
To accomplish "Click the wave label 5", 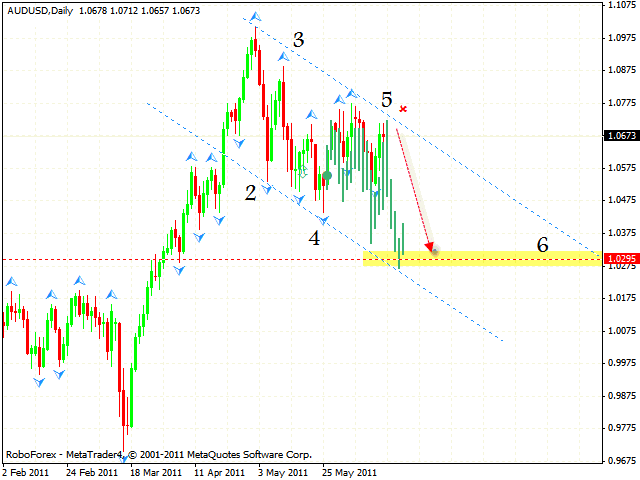I will (x=386, y=100).
